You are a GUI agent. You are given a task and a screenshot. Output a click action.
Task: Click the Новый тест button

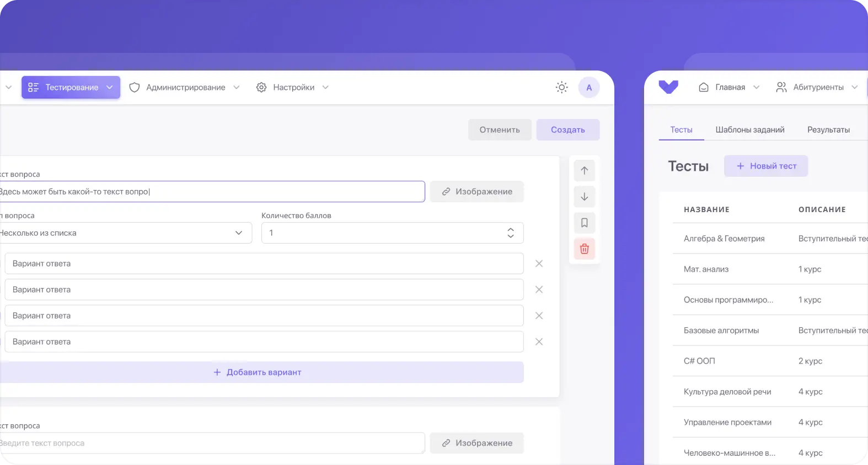pos(766,166)
